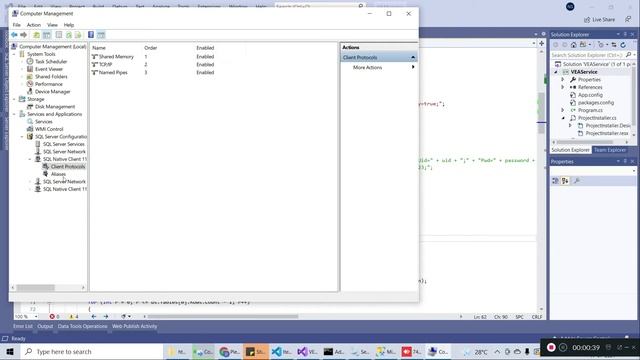Select ProjectInstaller.cs in Solution Explorer

coord(596,118)
